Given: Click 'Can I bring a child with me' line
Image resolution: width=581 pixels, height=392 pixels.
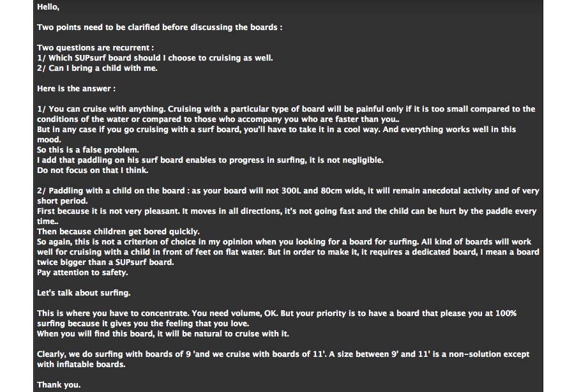Looking at the screenshot, I should (x=98, y=68).
